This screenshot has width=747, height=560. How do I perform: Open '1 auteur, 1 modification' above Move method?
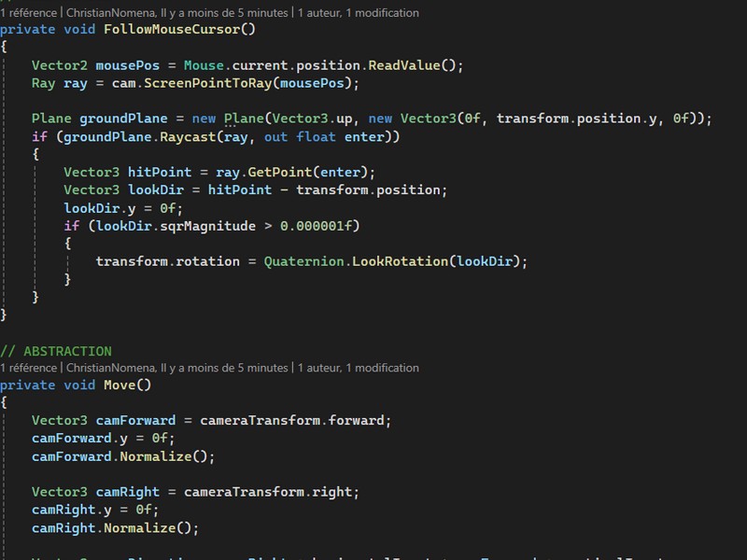(x=359, y=368)
